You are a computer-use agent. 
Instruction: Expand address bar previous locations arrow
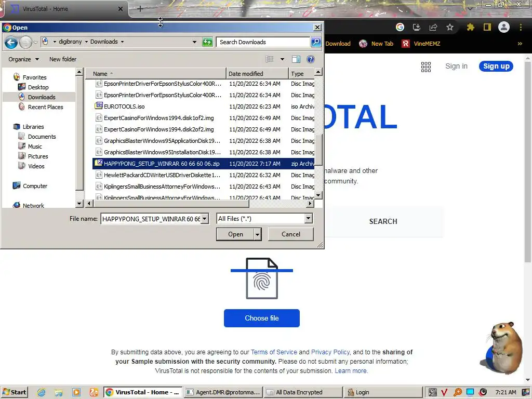[194, 42]
